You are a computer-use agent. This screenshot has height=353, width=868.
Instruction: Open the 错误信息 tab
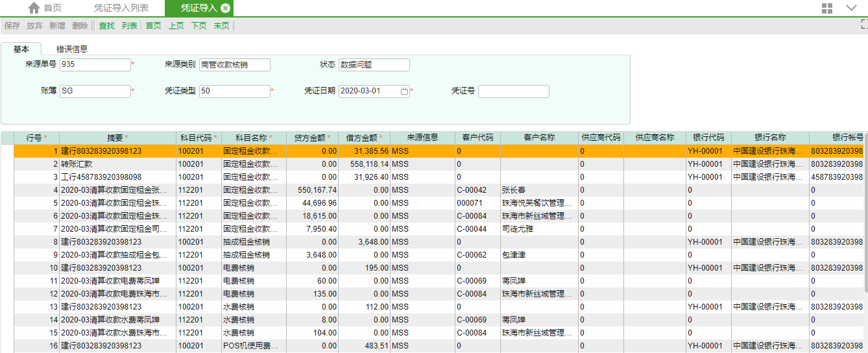point(71,49)
